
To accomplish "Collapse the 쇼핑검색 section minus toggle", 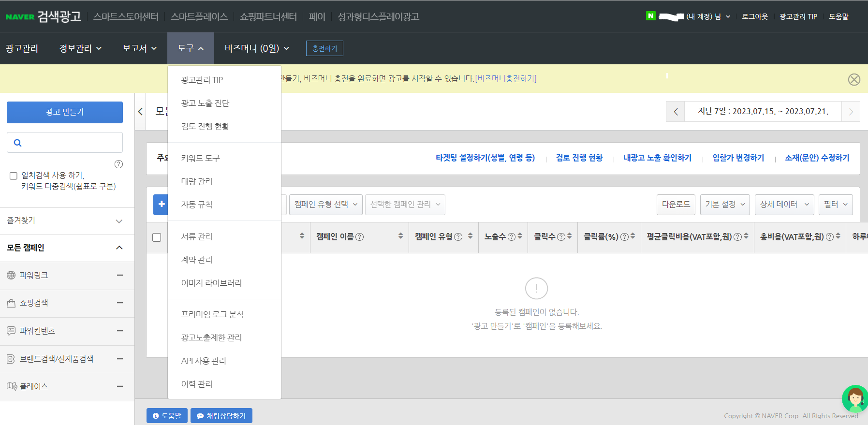I will click(120, 303).
